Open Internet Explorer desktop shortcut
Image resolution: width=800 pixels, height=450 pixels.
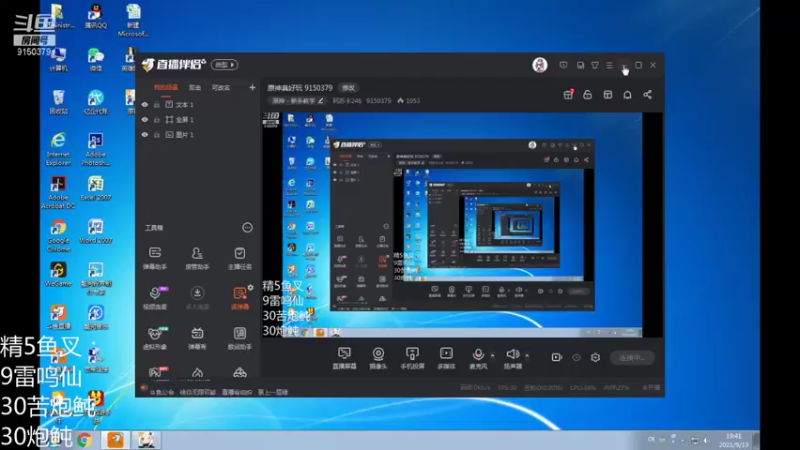[x=58, y=148]
